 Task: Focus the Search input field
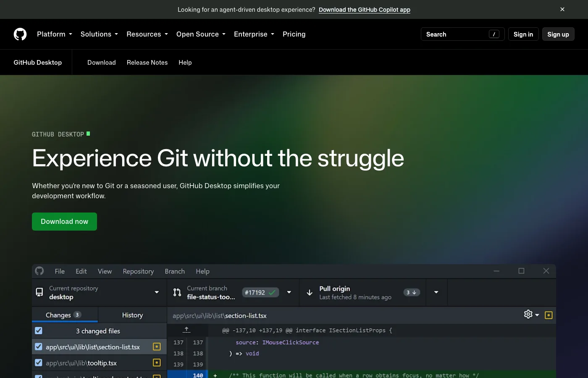(x=462, y=34)
